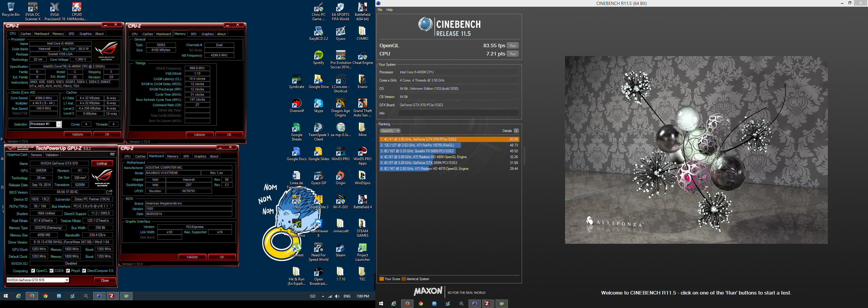Open NVIDIA GeForce GTX 970 dropdown
Viewport: 868px width, 308px height.
[x=67, y=280]
